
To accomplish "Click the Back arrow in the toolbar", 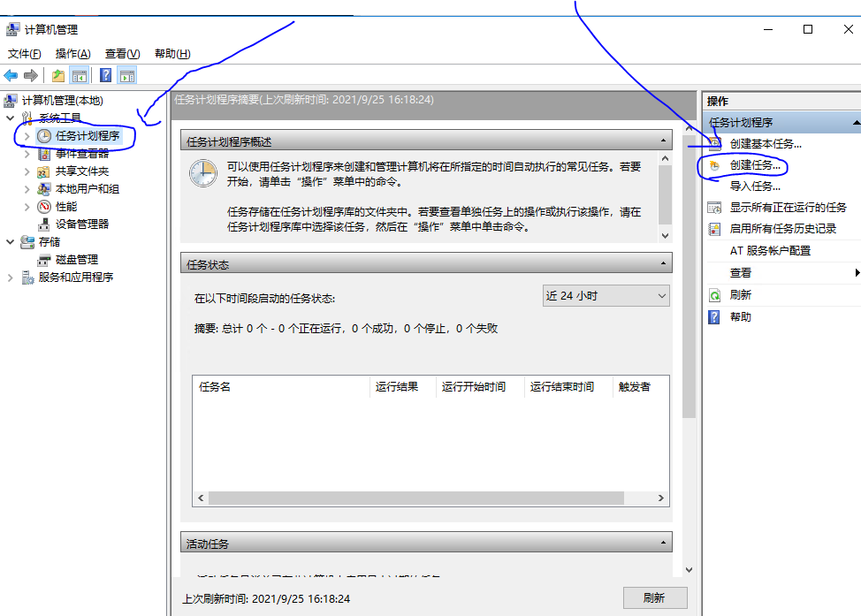I will pos(10,75).
